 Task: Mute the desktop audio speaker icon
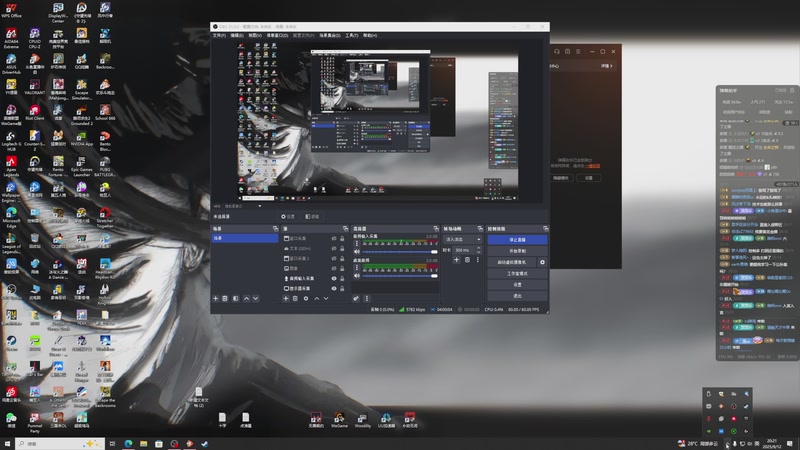(x=357, y=276)
